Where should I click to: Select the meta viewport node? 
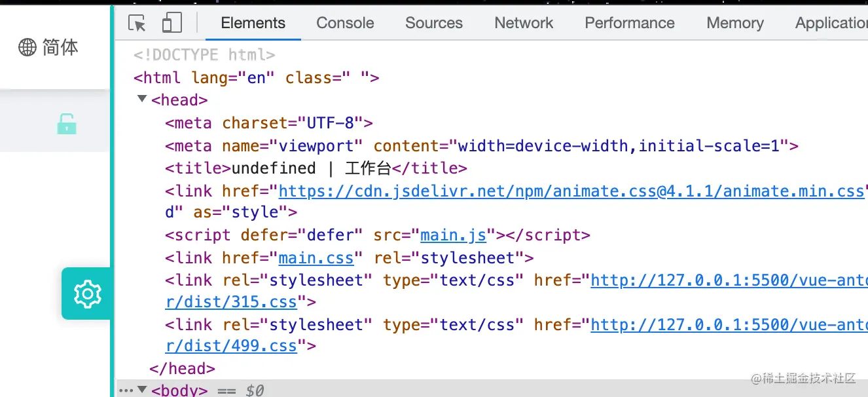(x=482, y=145)
